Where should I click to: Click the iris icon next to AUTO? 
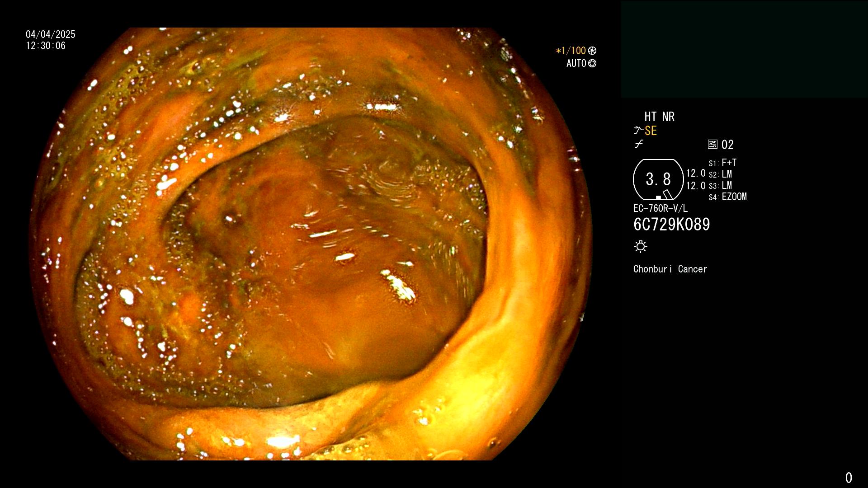pyautogui.click(x=592, y=63)
